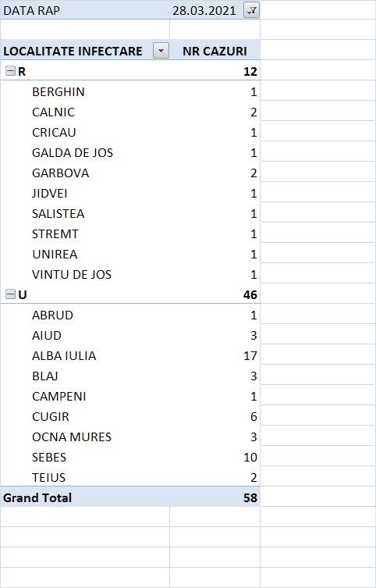Viewport: 376px width, 588px height.
Task: Select the VINTU DE JOS cell
Action: 85,275
